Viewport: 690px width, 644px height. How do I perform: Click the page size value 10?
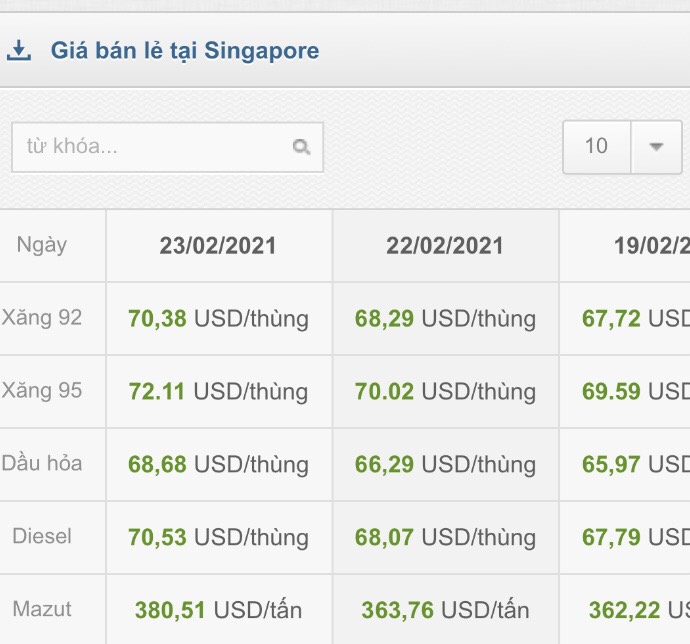click(x=596, y=146)
